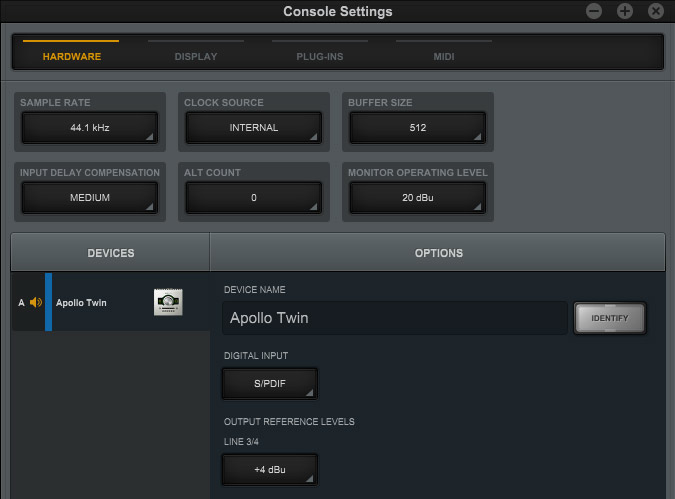Open the Digital Input S/PDIF dropdown
The image size is (675, 499).
[270, 383]
